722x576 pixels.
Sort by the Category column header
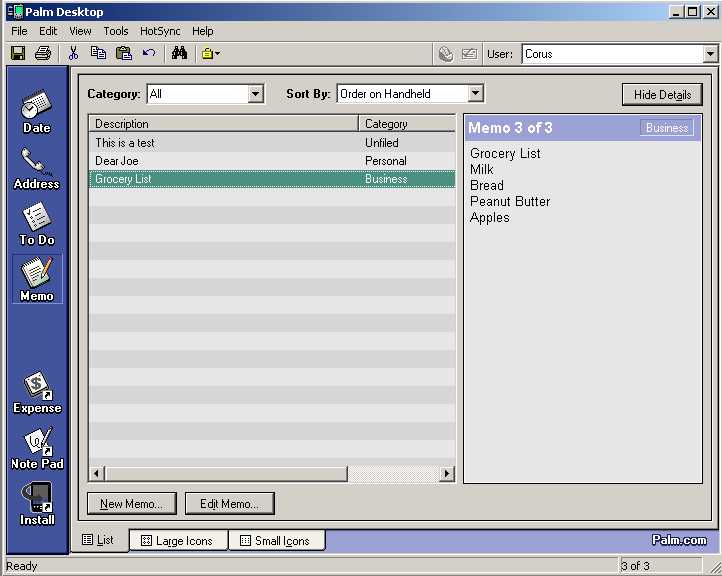[407, 123]
